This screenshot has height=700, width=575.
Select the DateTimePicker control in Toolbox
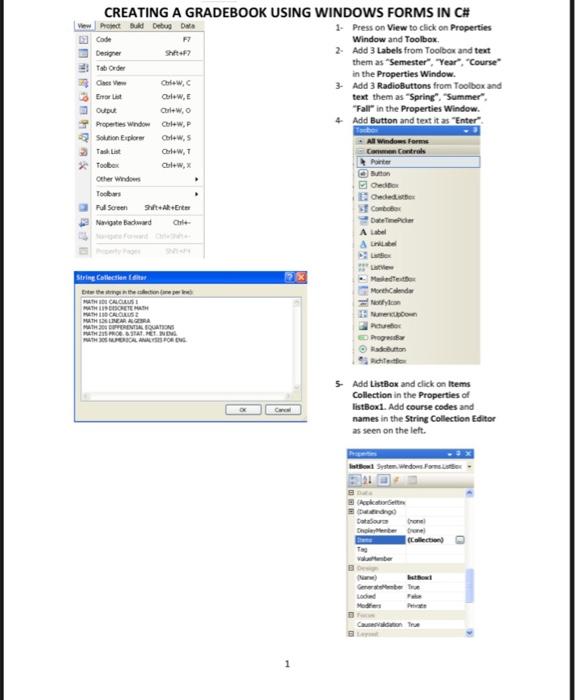(418, 220)
